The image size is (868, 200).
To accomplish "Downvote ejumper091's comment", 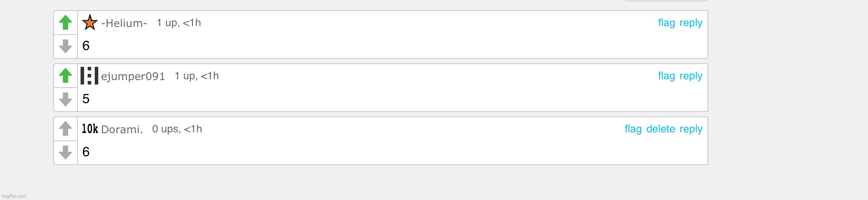I will pos(66,99).
